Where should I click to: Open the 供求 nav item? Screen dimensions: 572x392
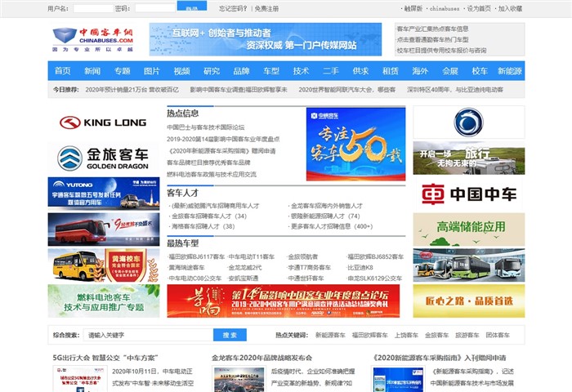361,71
